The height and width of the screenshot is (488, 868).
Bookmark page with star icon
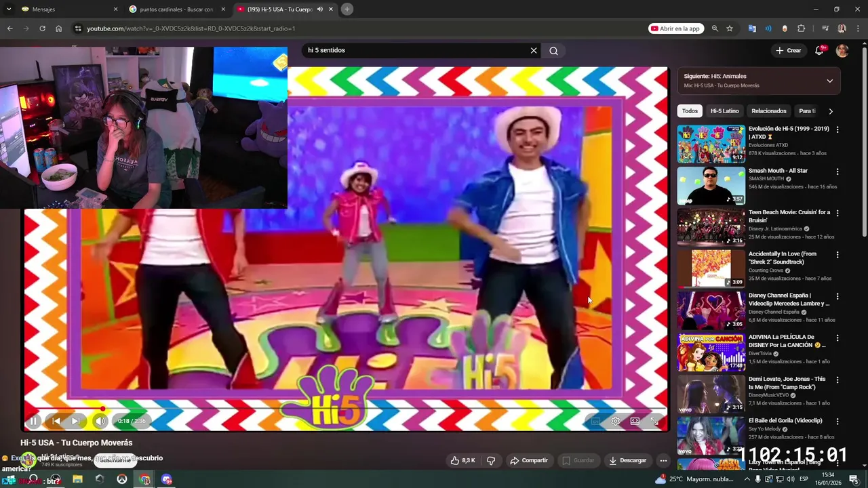[x=730, y=28]
